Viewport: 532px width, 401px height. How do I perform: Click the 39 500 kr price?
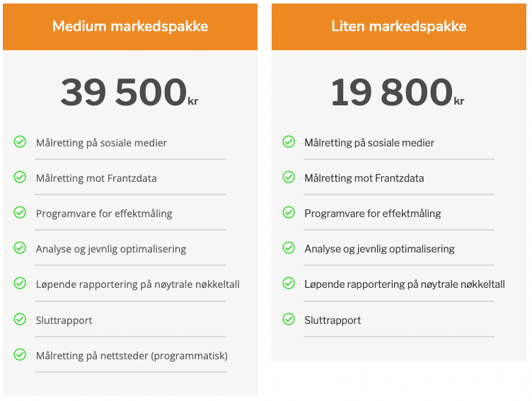(129, 92)
